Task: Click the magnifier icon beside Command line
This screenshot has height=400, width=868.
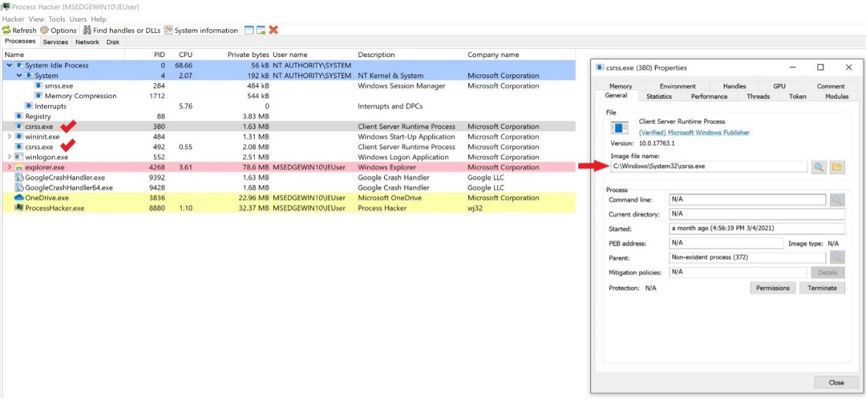Action: click(837, 200)
